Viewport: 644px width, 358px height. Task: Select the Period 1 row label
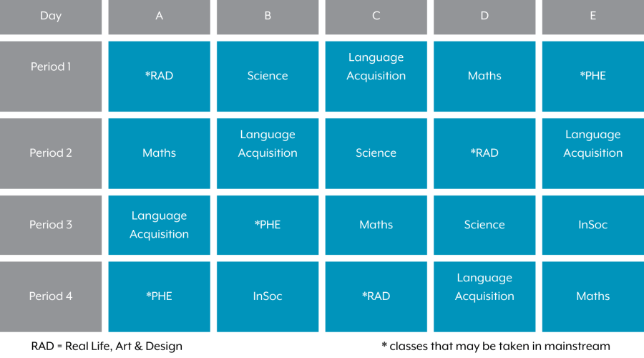pos(51,76)
